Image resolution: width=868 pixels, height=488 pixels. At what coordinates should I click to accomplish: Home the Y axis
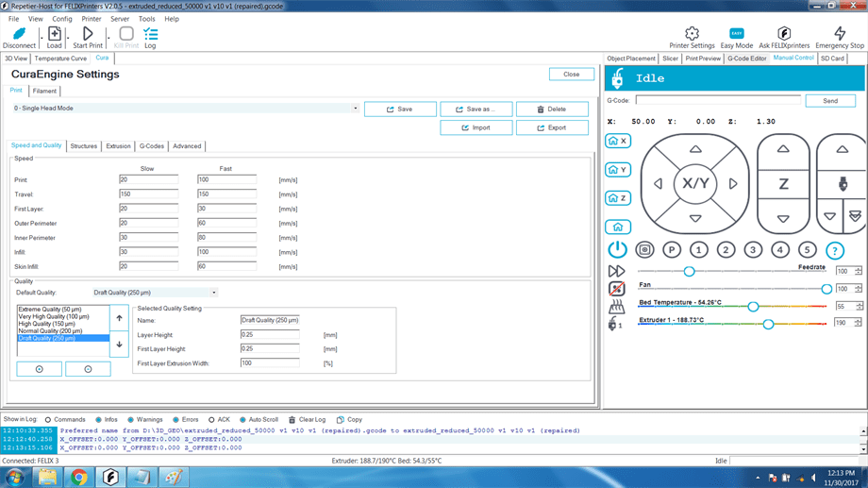618,170
